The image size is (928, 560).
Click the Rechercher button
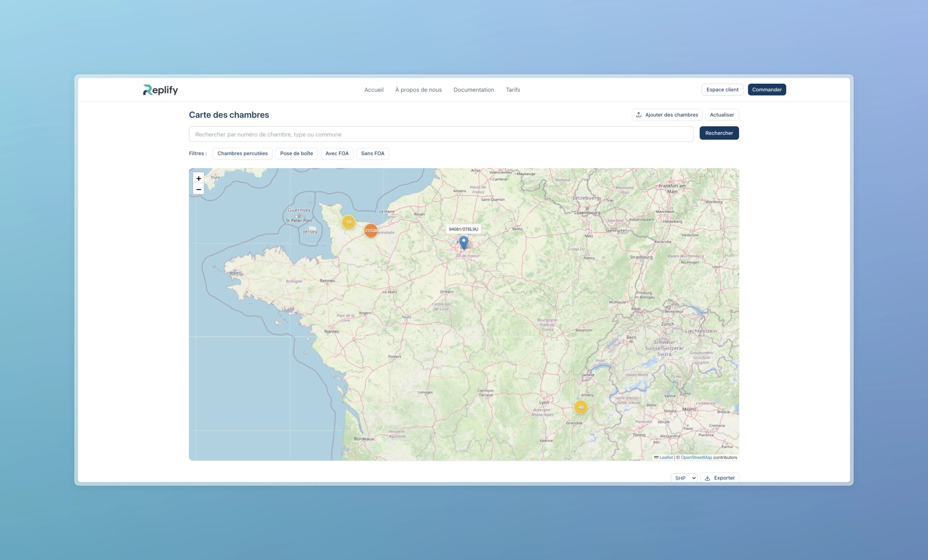tap(719, 133)
